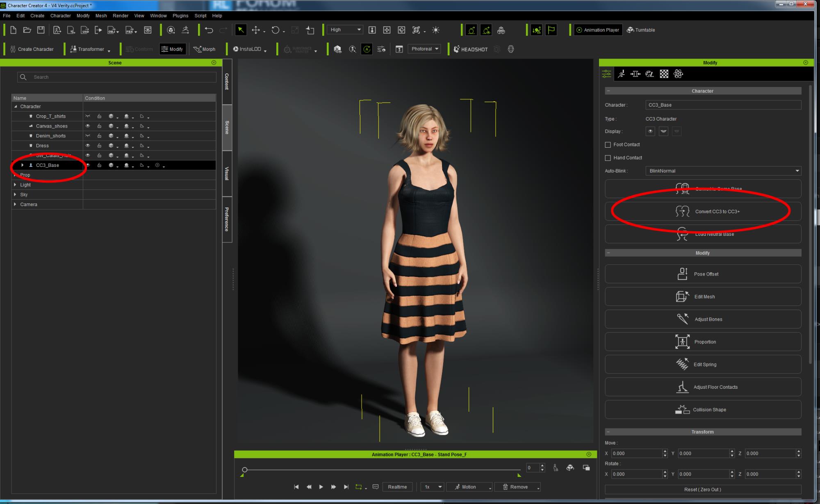Toggle visibility of Dress item
The width and height of the screenshot is (820, 504).
87,146
